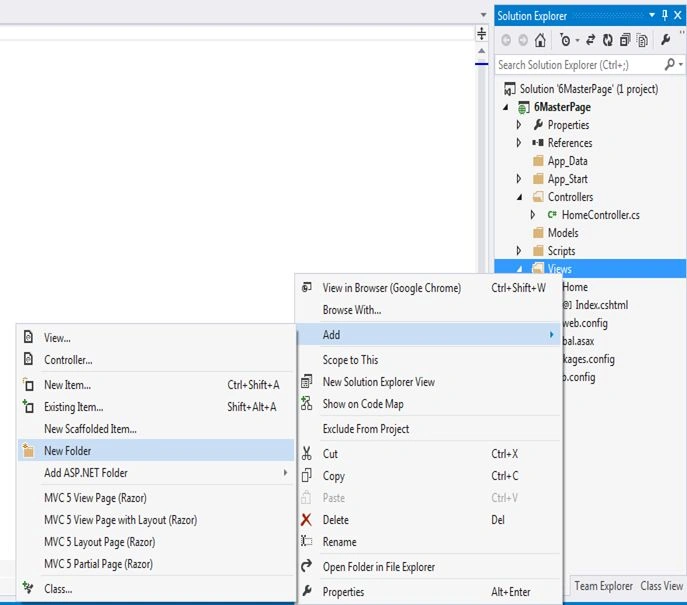Expand the Scripts folder
Image resolution: width=687 pixels, height=605 pixels.
point(519,251)
